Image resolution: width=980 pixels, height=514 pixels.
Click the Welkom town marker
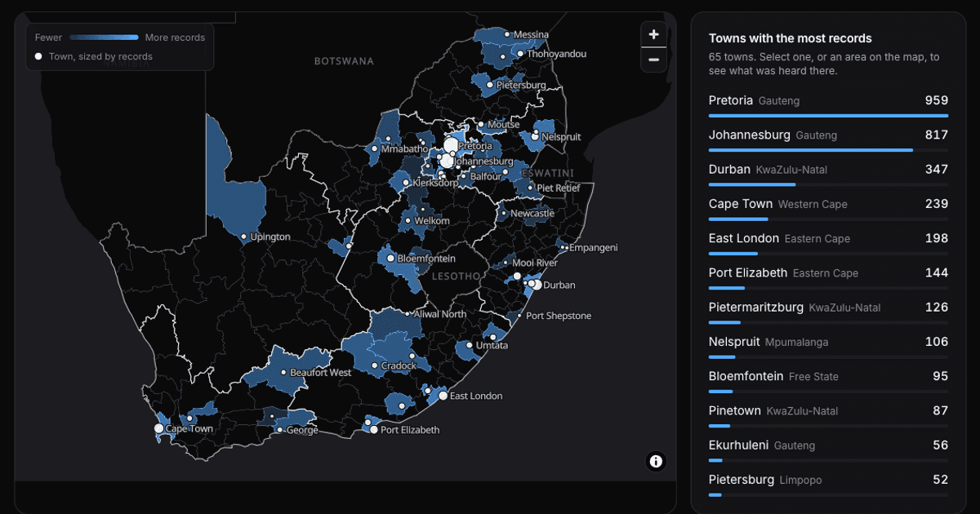pyautogui.click(x=408, y=220)
